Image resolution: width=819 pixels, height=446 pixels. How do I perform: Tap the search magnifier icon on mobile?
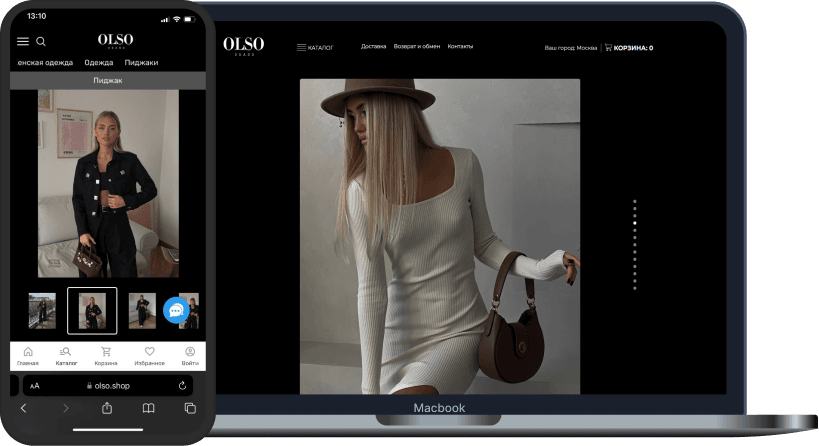[x=41, y=41]
